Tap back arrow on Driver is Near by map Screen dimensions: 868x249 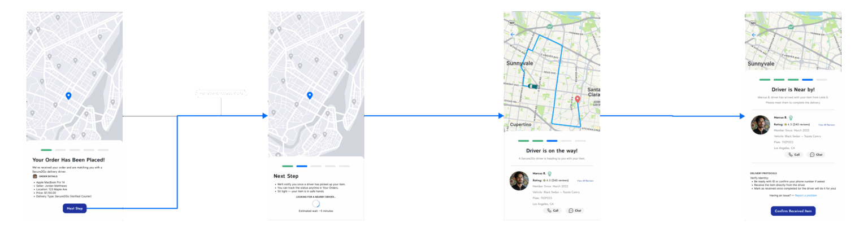click(x=754, y=34)
